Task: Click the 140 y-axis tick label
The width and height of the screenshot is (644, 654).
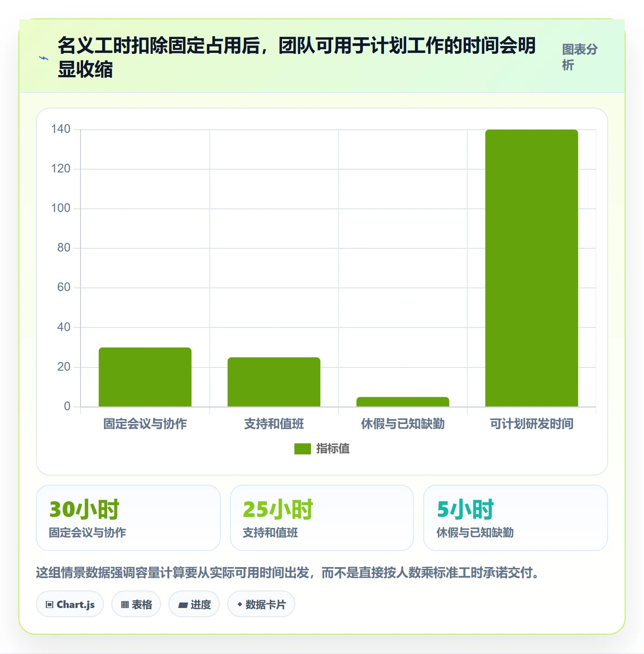Action: pos(61,129)
